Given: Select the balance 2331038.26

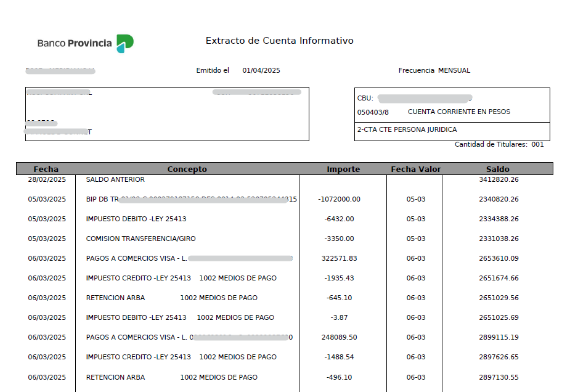Looking at the screenshot, I should tap(499, 239).
